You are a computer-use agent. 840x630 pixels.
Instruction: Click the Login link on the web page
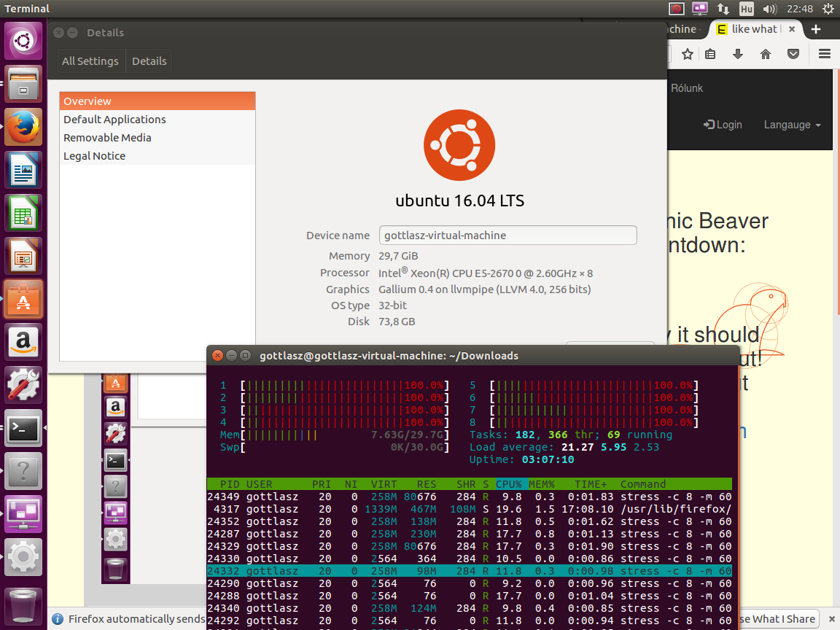point(723,125)
